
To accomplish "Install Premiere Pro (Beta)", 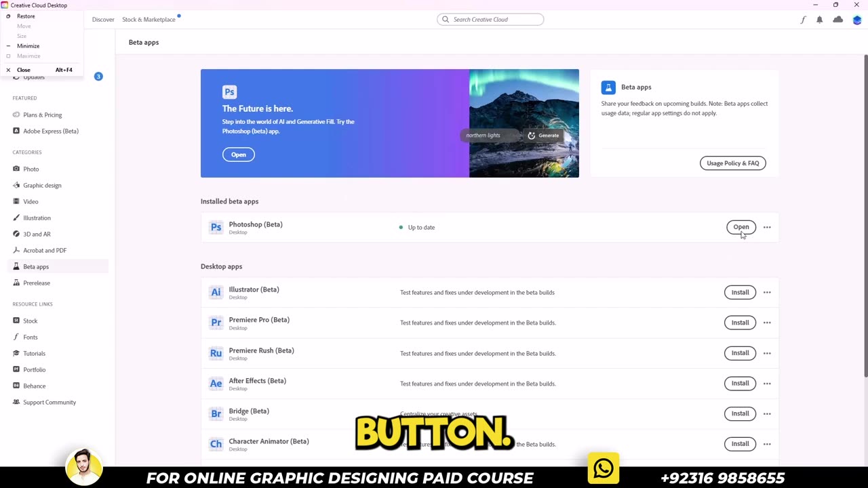I will pos(740,323).
